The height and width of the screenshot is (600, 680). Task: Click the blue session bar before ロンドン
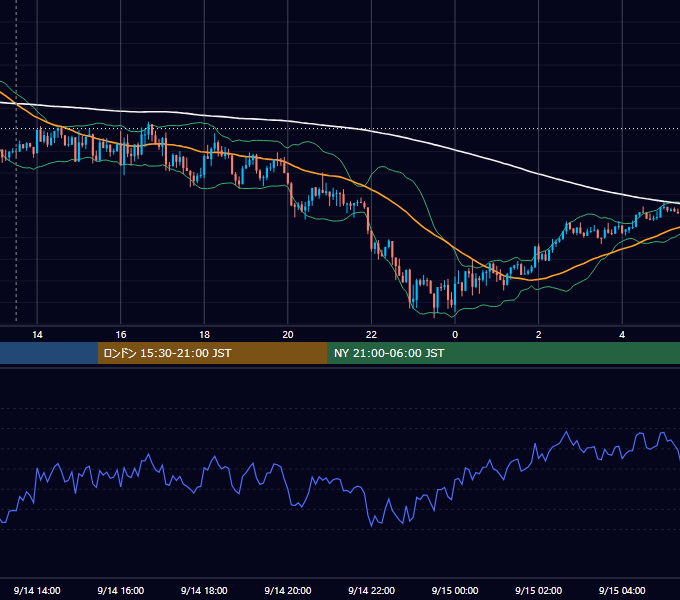pyautogui.click(x=49, y=353)
